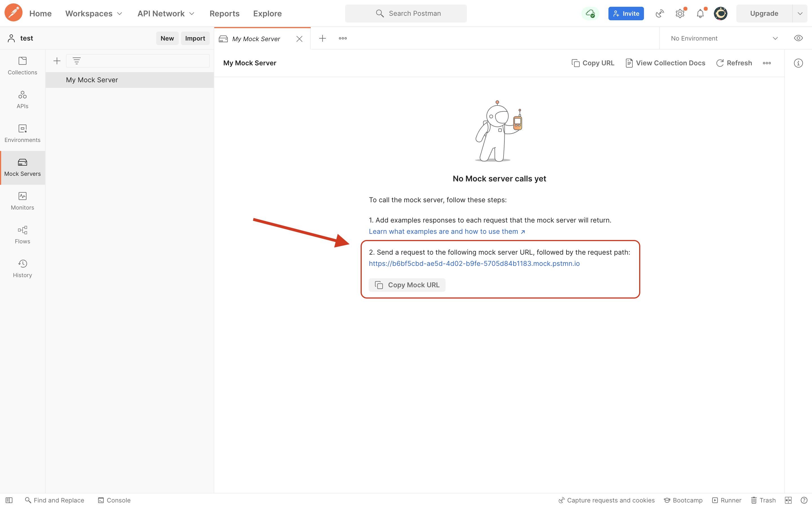Toggle the sidebar visibility icon in status bar
Screen dimensions: 812x507
click(x=9, y=500)
